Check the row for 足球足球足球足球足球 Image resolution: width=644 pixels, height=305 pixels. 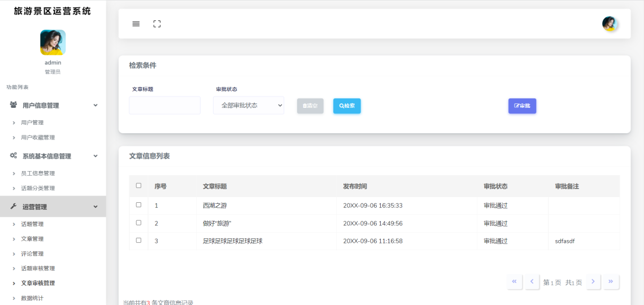(x=138, y=240)
